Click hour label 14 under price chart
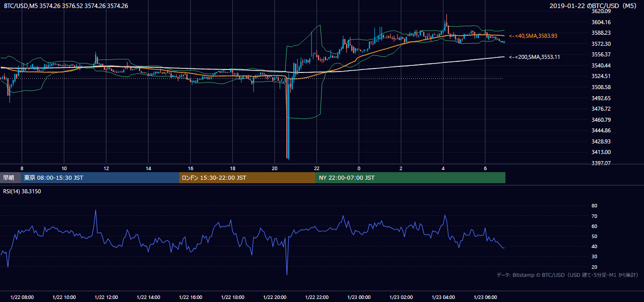 [x=148, y=168]
